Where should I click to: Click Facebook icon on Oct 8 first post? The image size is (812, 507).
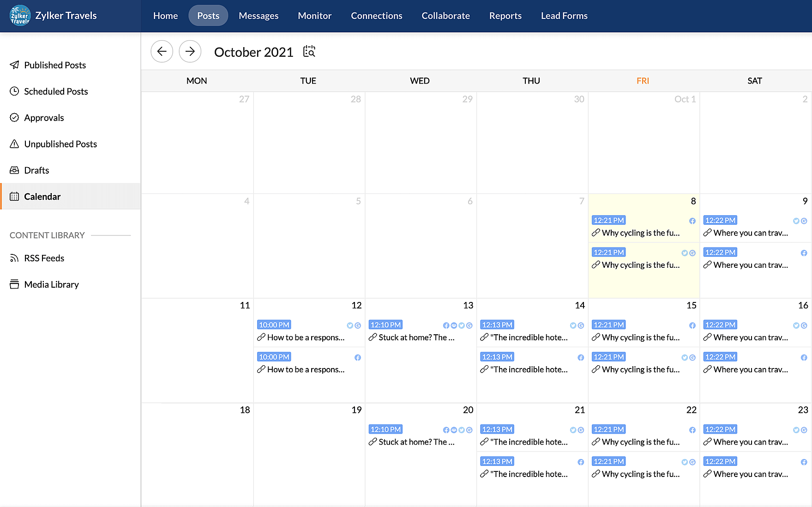coord(692,221)
